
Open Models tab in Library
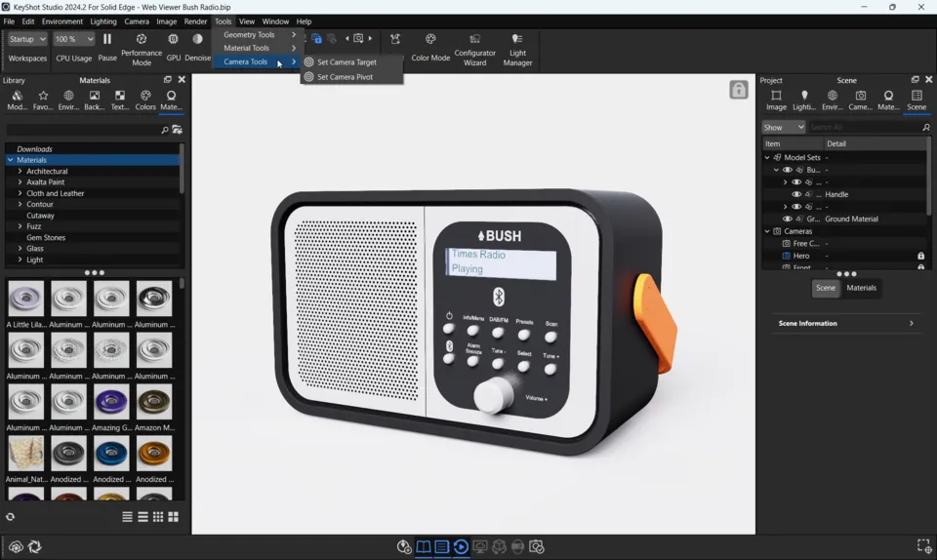(x=17, y=100)
